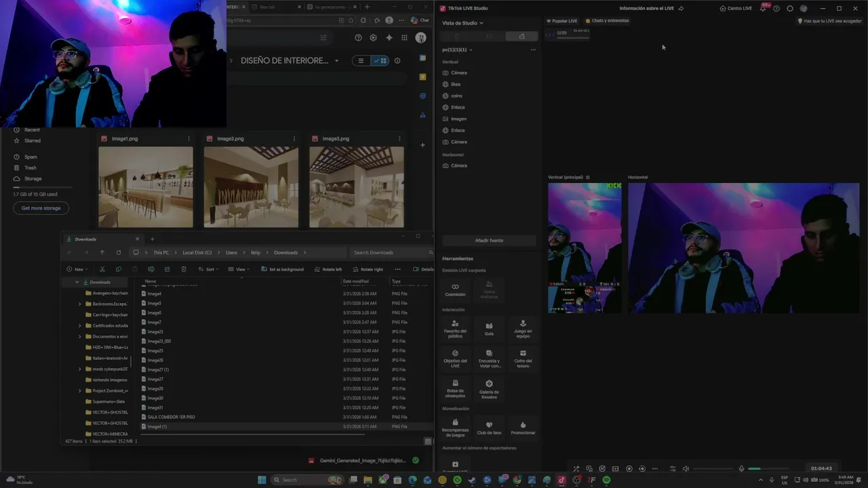This screenshot has width=868, height=488.
Task: Open the Coemisión tool
Action: (x=455, y=289)
